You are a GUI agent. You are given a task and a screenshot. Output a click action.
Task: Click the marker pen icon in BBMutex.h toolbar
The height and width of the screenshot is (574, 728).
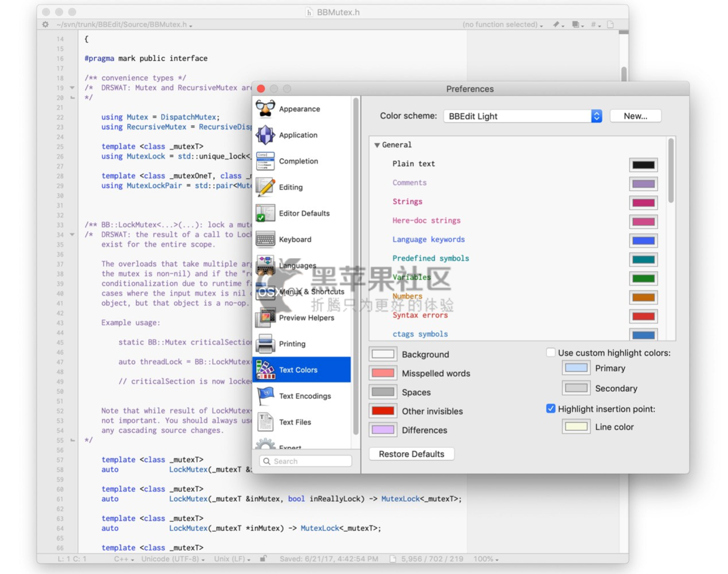click(557, 25)
